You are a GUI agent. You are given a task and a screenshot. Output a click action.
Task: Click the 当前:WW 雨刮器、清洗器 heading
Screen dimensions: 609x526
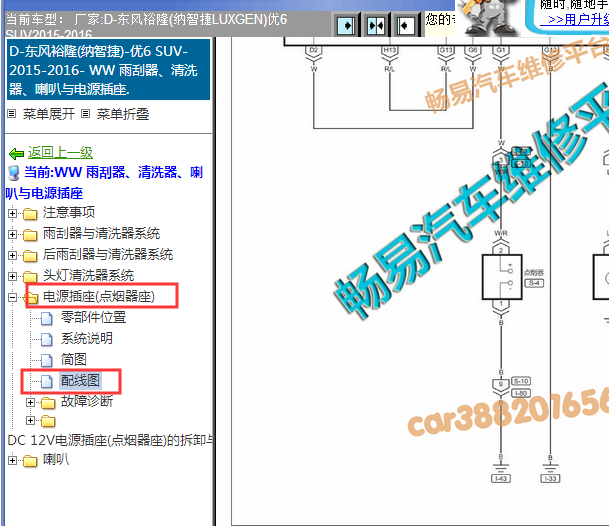pos(104,183)
